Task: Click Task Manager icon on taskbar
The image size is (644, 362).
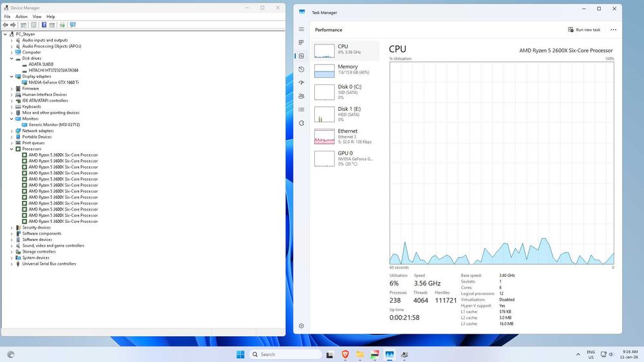Action: click(390, 354)
